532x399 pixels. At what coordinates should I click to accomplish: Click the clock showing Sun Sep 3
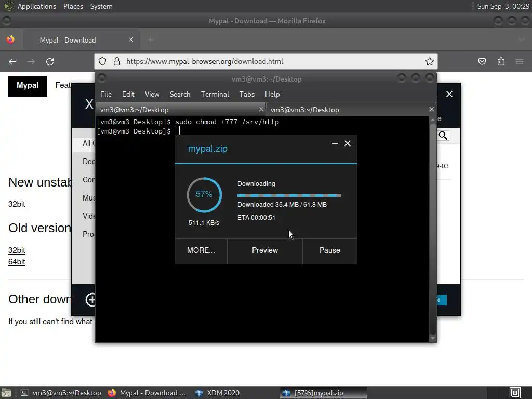503,6
